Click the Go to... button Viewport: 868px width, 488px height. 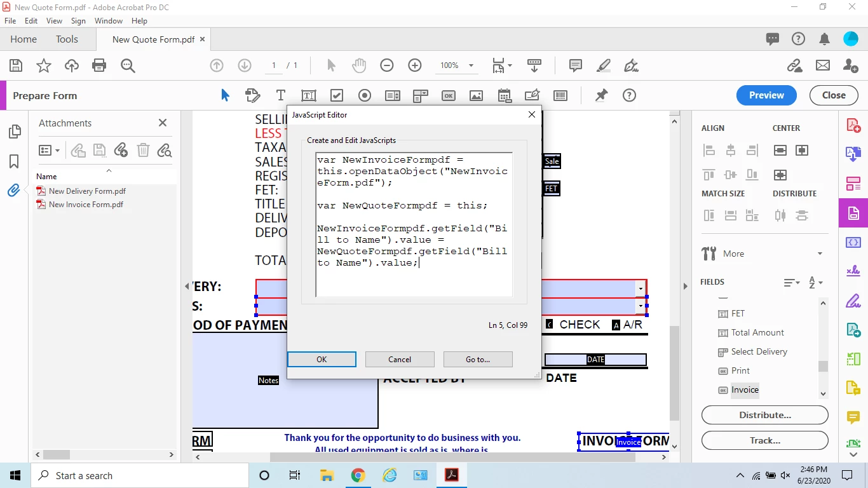tap(478, 359)
